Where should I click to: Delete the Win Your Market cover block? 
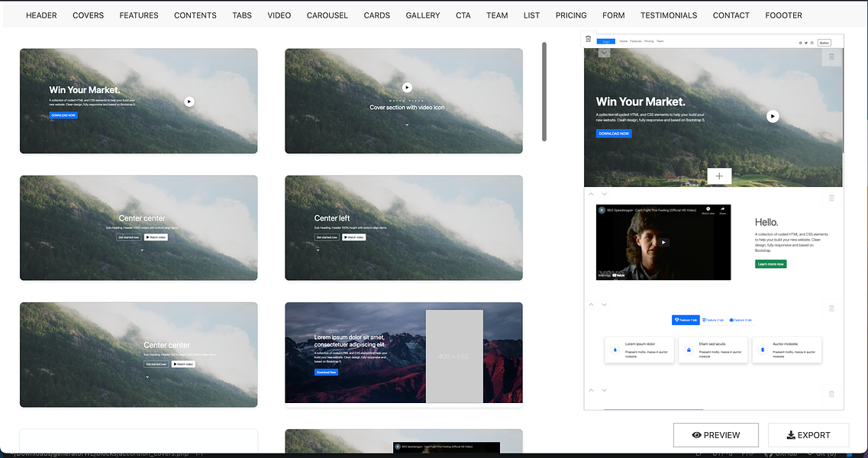(x=831, y=56)
